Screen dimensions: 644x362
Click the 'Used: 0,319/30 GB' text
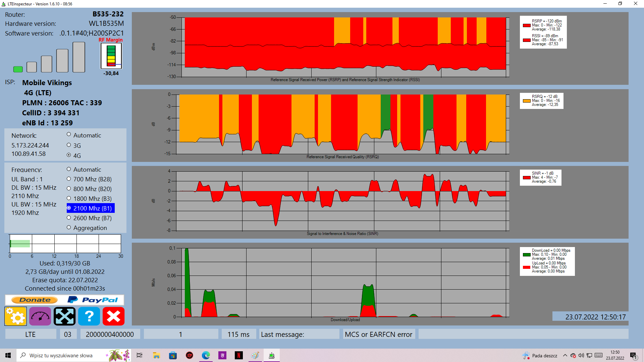pos(65,263)
